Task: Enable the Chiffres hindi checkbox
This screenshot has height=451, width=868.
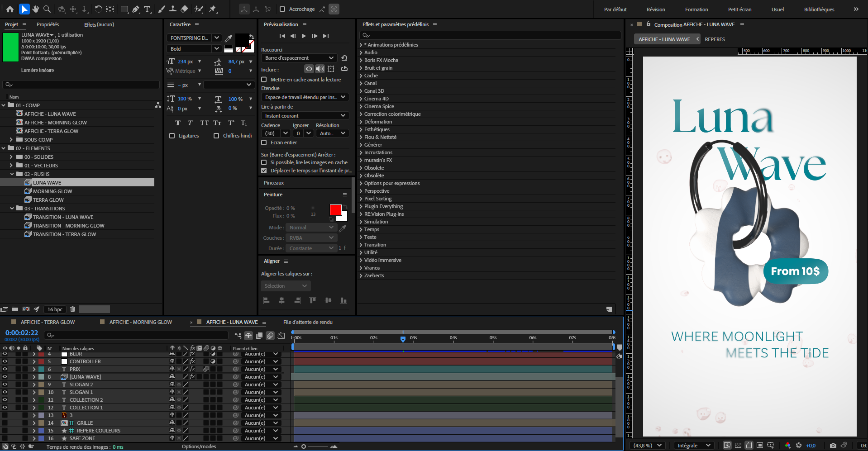Action: click(216, 136)
